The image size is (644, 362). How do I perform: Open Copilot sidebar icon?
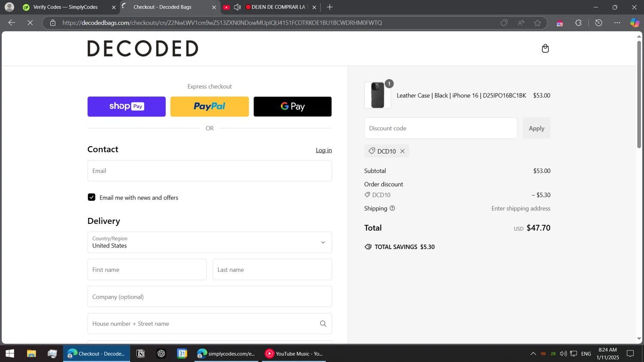pyautogui.click(x=635, y=23)
